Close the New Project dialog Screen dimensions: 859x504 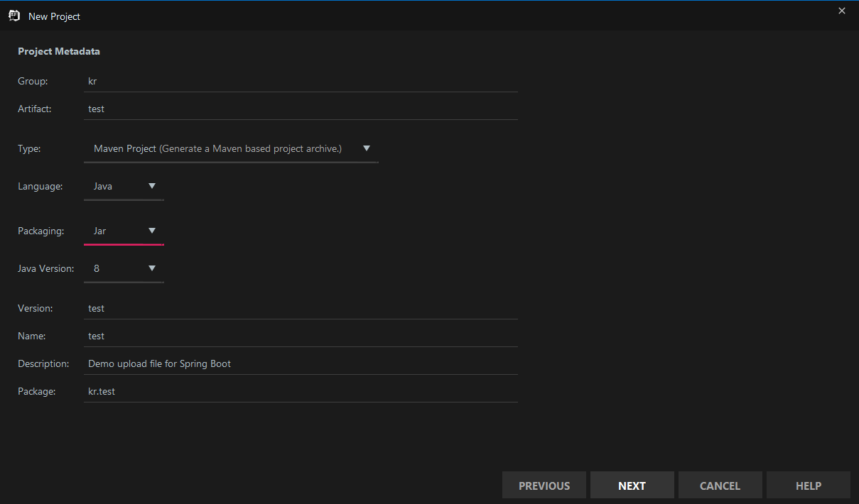842,11
